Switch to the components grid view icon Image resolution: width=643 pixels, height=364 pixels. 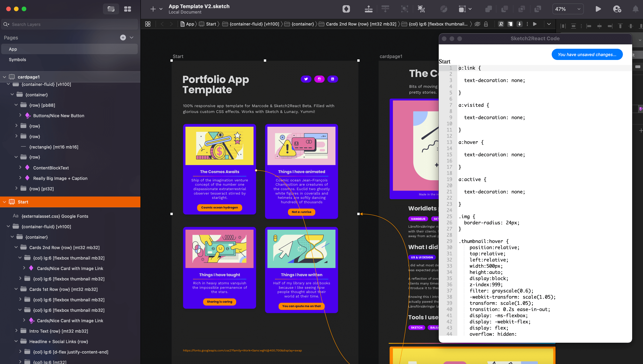[127, 9]
